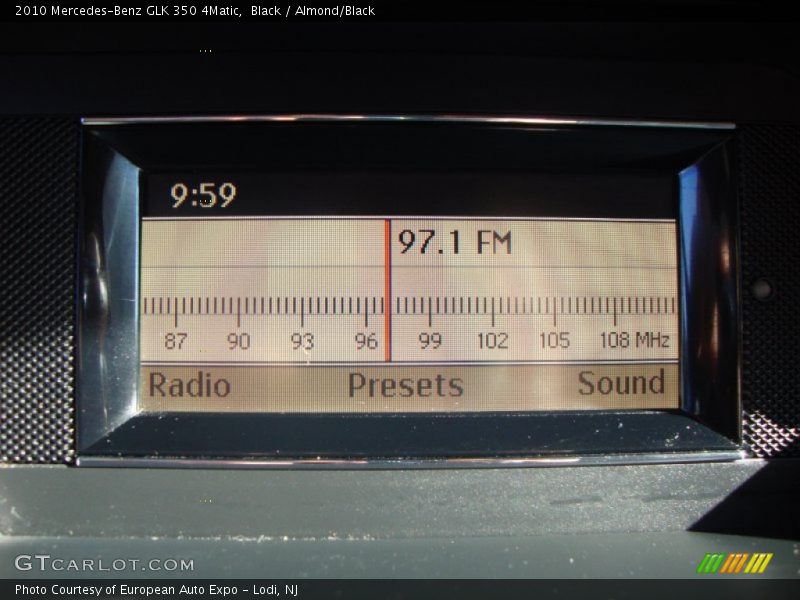Select the 2010 Mercedes-Benz GLK 350 caption text
The width and height of the screenshot is (800, 600).
[195, 11]
